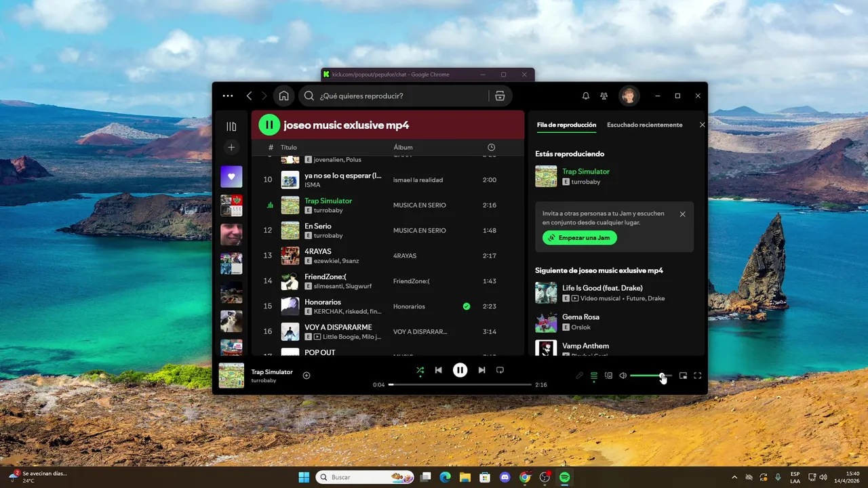Expand Your Library sidebar icon
868x488 pixels.
(x=231, y=127)
